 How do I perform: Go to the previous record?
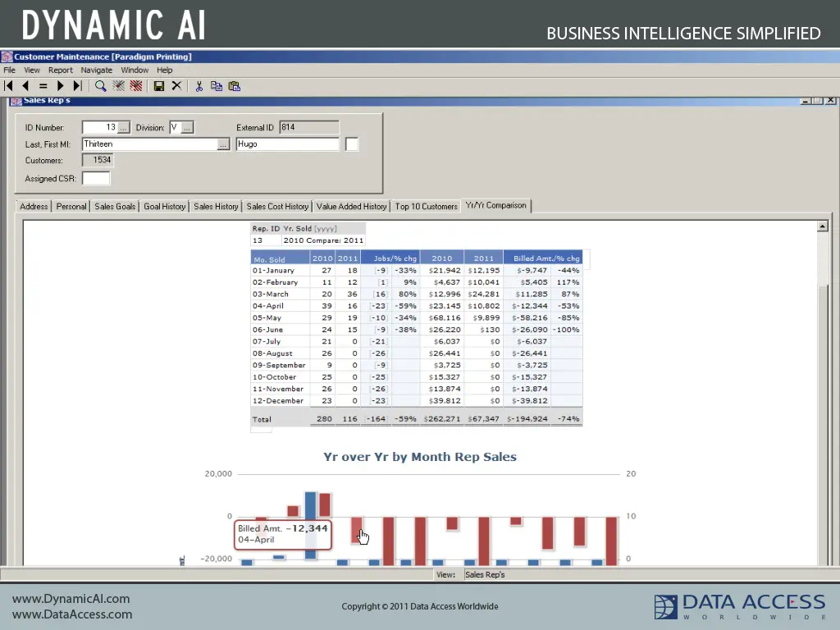[25, 85]
